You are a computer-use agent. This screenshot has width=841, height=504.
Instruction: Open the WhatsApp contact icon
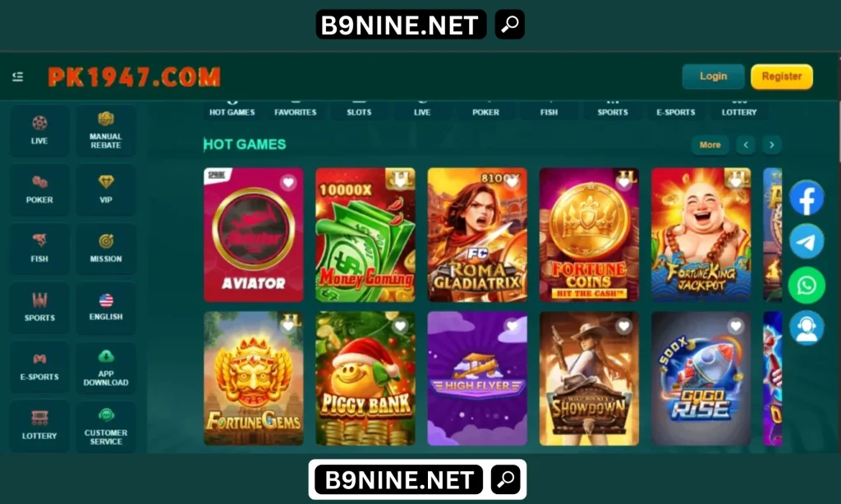[807, 285]
